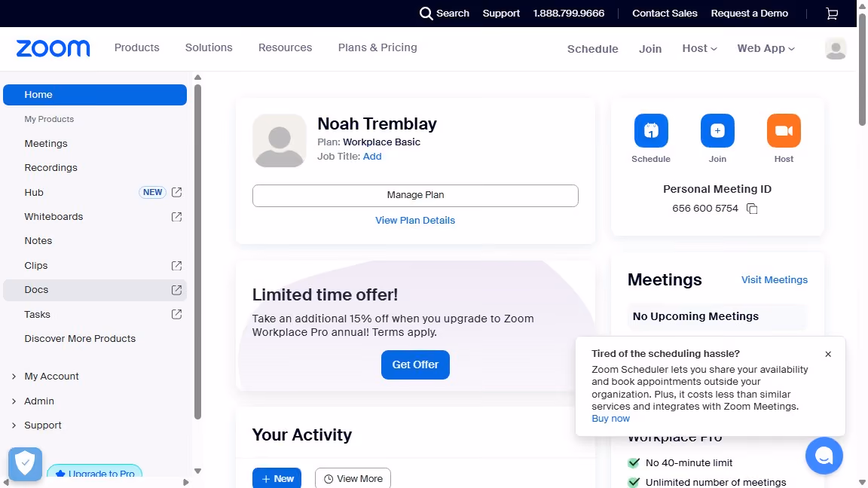
Task: Copy the Personal Meeting ID
Action: (x=752, y=209)
